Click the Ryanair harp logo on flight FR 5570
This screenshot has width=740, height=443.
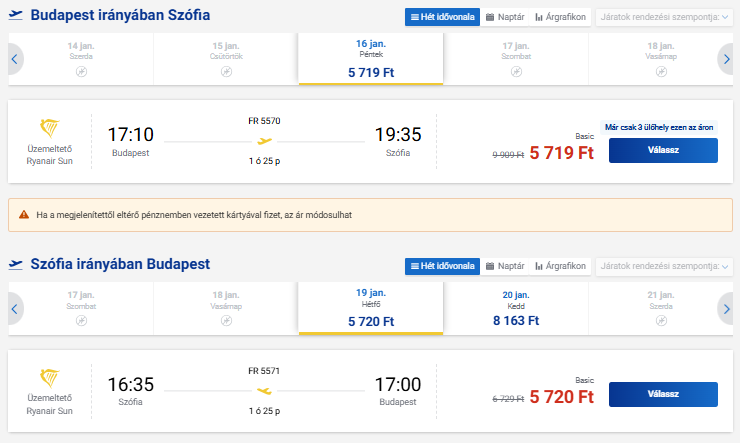[x=49, y=128]
